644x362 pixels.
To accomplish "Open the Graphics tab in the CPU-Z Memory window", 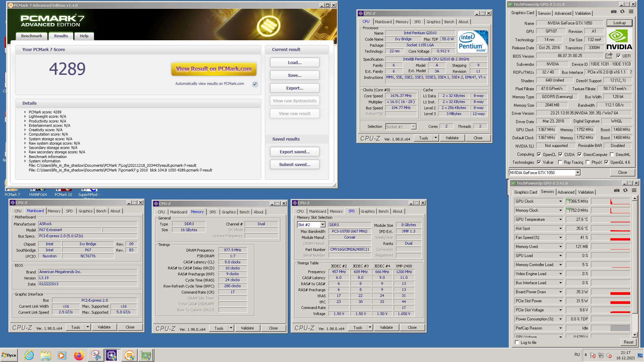I will 229,212.
